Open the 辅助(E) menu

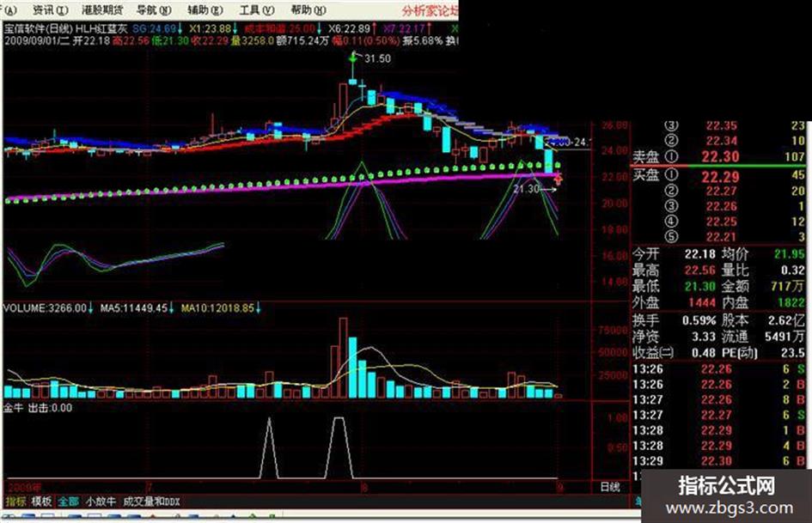(205, 9)
